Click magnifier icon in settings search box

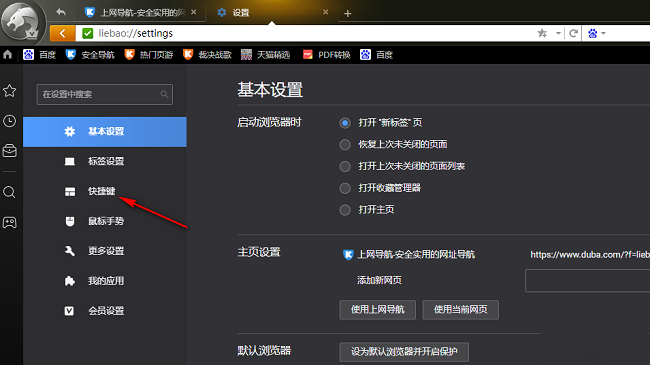pyautogui.click(x=164, y=94)
